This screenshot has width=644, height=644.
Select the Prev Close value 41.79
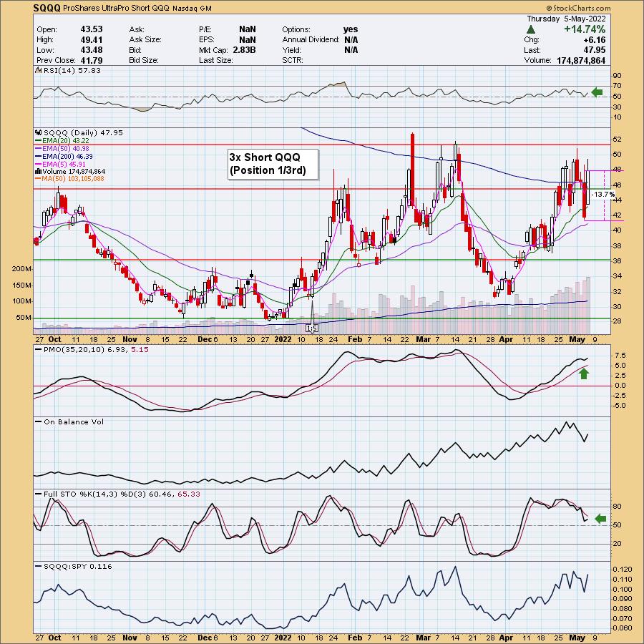coord(92,60)
